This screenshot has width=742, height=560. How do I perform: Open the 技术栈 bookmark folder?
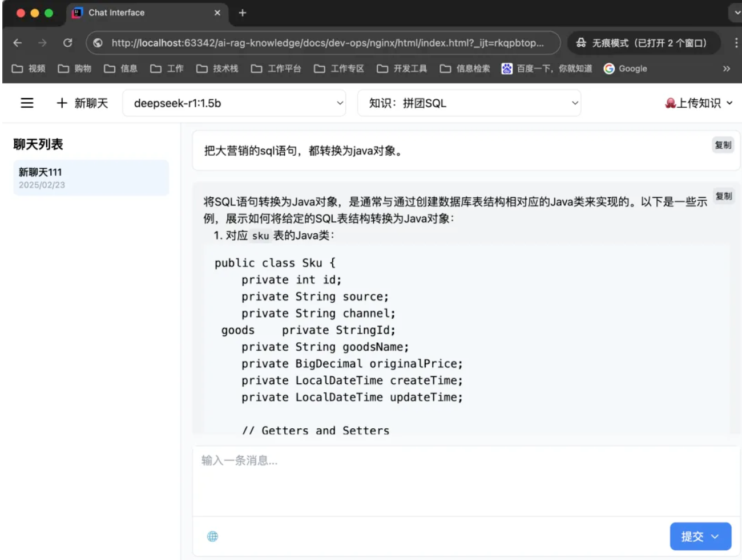tap(217, 68)
